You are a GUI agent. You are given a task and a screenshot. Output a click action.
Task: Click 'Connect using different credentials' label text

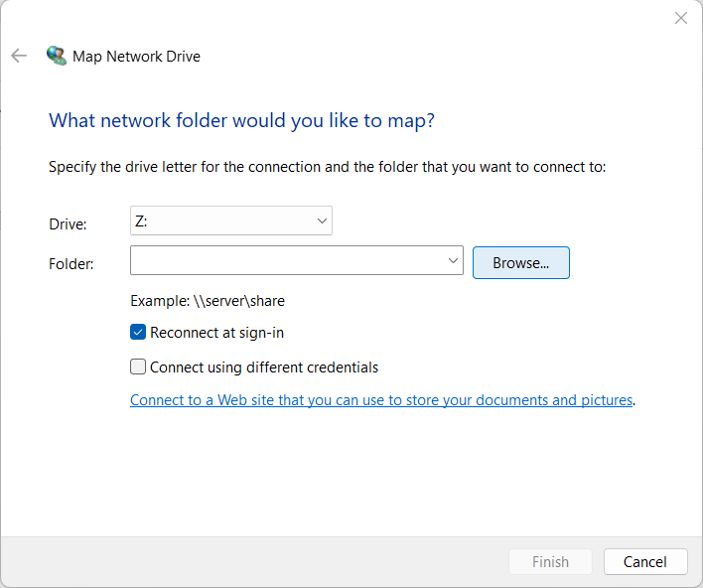coord(264,367)
